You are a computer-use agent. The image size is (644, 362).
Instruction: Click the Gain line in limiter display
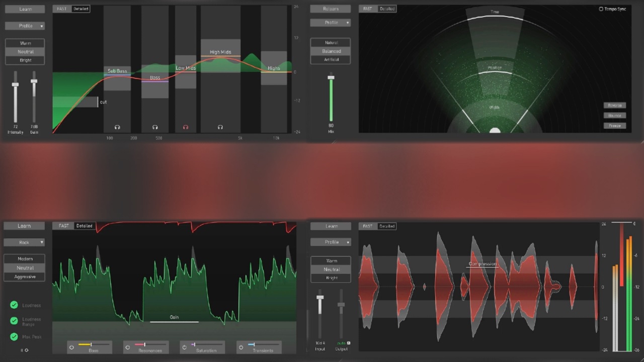[x=174, y=321]
